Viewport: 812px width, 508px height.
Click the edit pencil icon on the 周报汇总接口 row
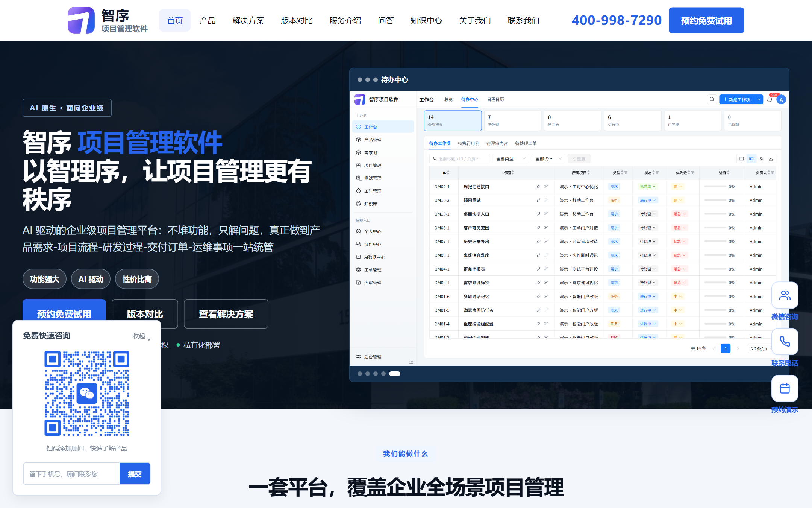coord(538,186)
